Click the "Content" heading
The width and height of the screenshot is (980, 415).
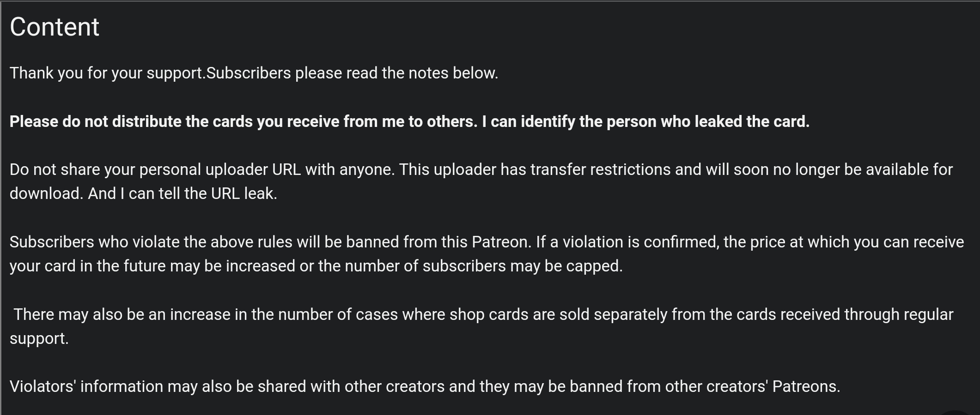(x=55, y=27)
